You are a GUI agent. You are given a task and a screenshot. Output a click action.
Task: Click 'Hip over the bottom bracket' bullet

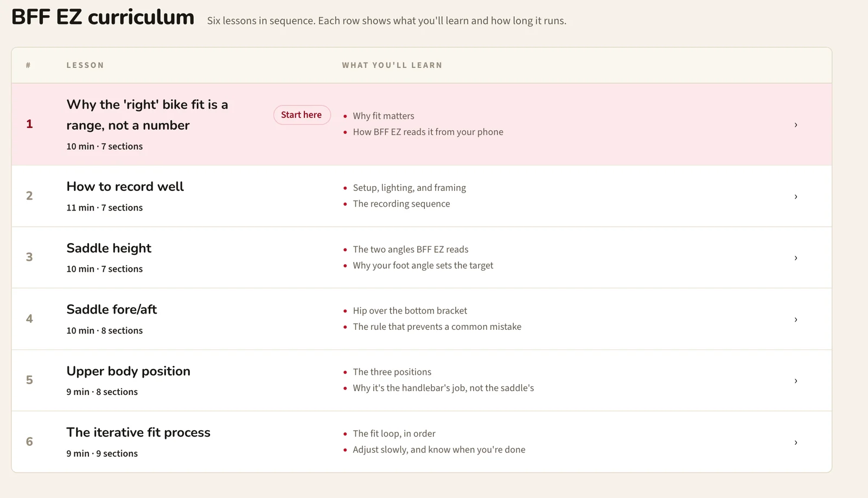[x=410, y=311]
